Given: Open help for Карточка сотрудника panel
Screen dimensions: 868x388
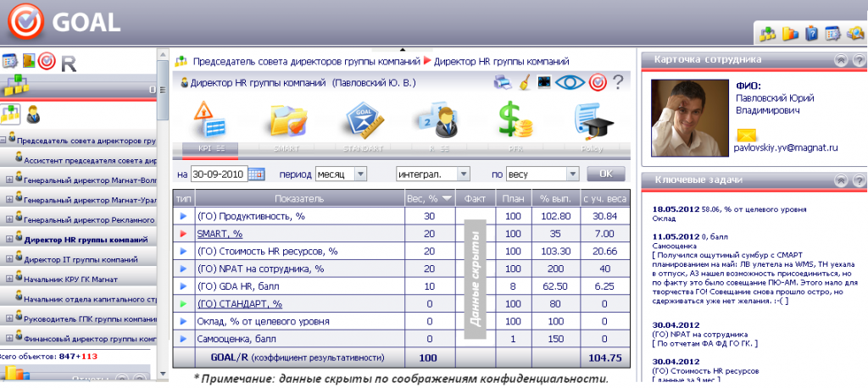Looking at the screenshot, I should [859, 59].
